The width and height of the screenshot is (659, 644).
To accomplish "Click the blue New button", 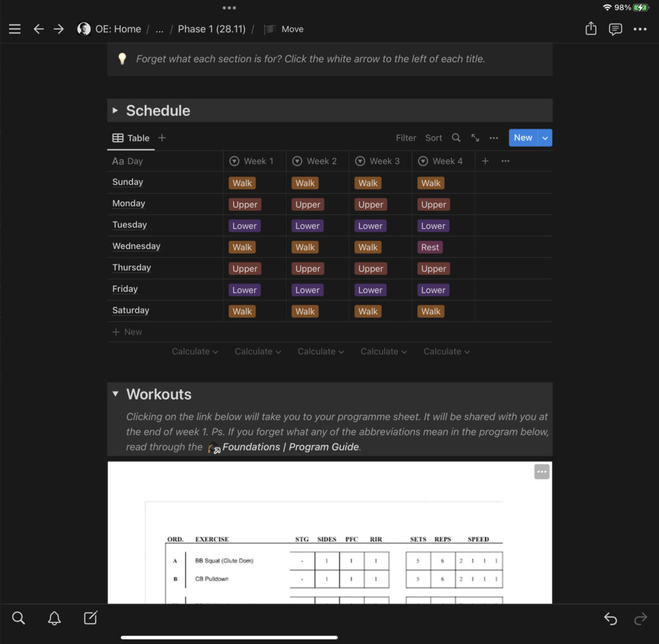I will [x=523, y=138].
